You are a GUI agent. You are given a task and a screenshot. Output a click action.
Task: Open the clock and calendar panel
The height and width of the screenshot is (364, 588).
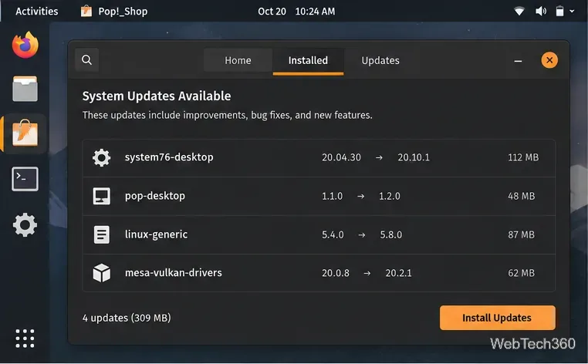(x=296, y=12)
